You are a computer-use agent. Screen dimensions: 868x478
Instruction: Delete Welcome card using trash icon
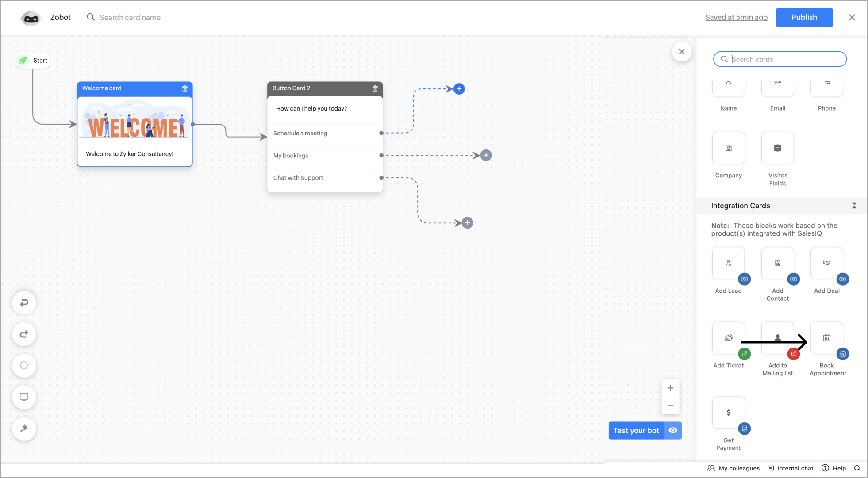[x=185, y=88]
